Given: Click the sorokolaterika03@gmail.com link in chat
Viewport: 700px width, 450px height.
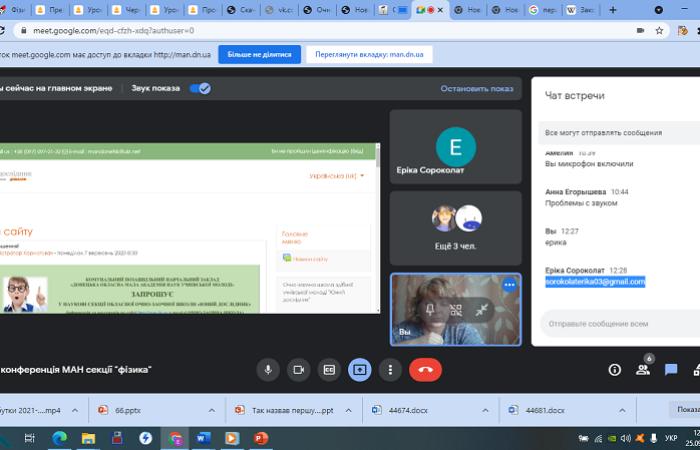Looking at the screenshot, I should (x=594, y=282).
